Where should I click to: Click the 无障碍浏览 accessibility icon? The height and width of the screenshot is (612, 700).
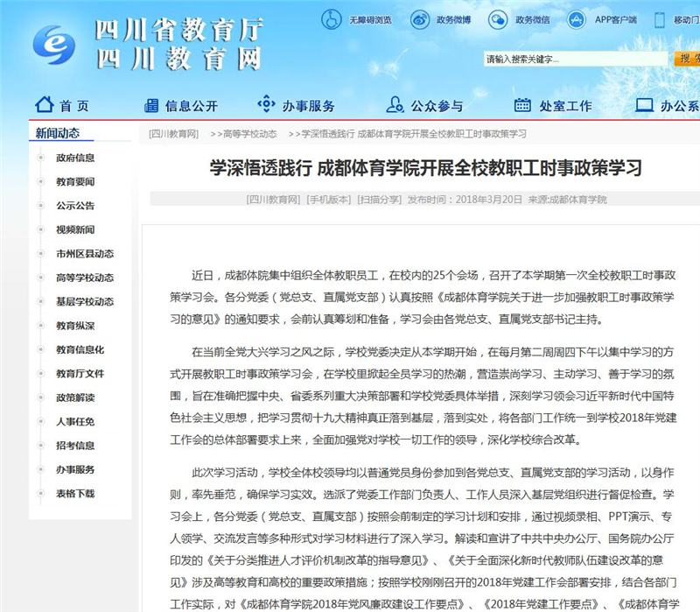click(x=332, y=19)
